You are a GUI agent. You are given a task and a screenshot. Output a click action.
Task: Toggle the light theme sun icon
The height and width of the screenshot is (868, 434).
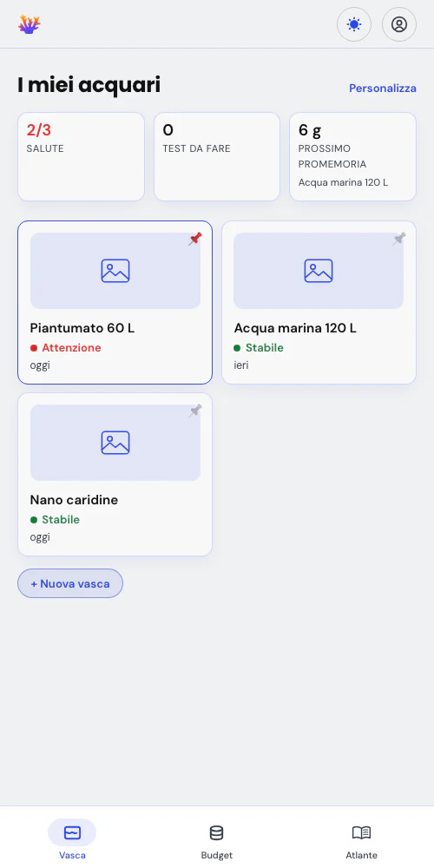tap(354, 24)
